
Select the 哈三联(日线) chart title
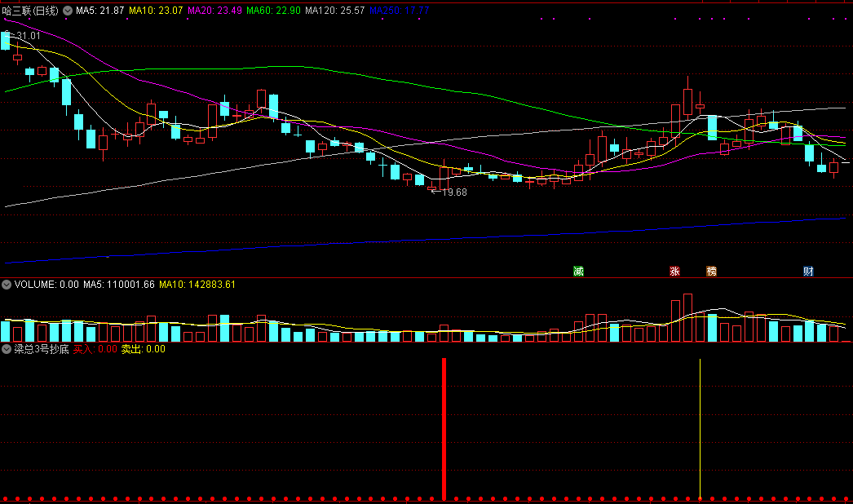coord(30,11)
